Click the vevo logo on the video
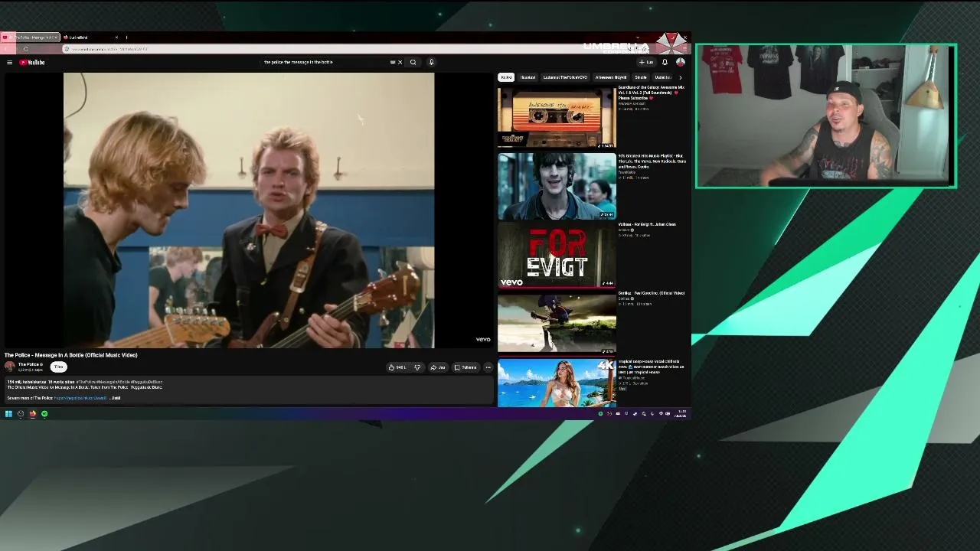This screenshot has height=551, width=980. (x=483, y=339)
